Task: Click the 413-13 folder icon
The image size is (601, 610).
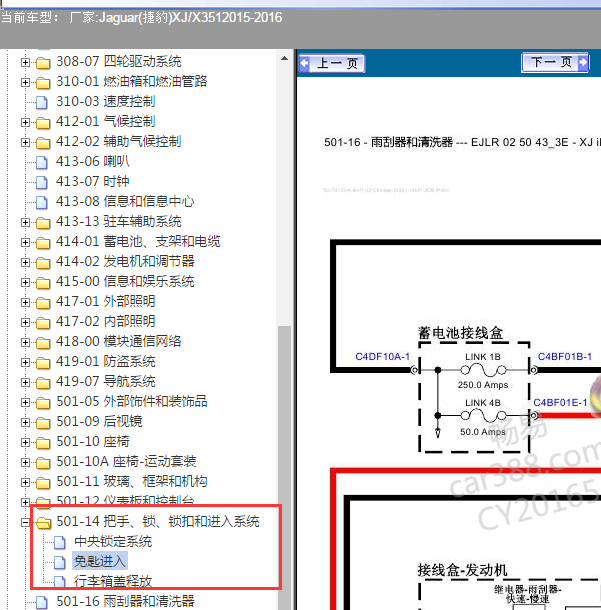Action: [x=43, y=223]
